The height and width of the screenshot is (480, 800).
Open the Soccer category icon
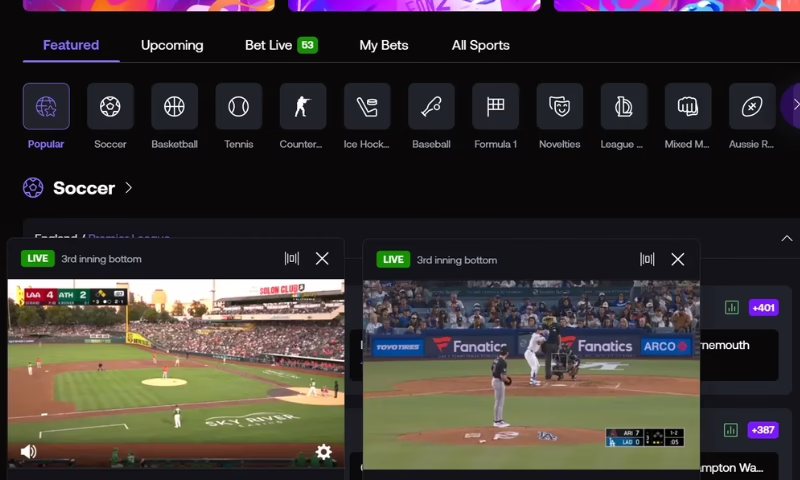(110, 106)
